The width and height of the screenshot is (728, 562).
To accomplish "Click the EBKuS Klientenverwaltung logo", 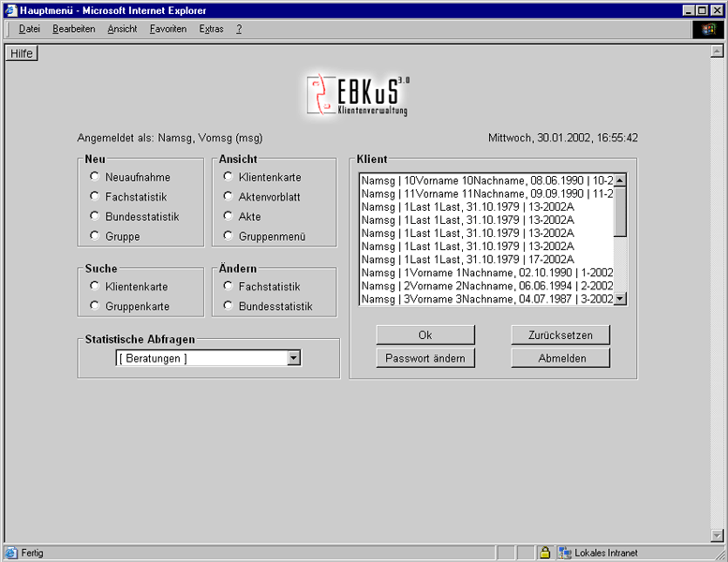I will click(358, 96).
